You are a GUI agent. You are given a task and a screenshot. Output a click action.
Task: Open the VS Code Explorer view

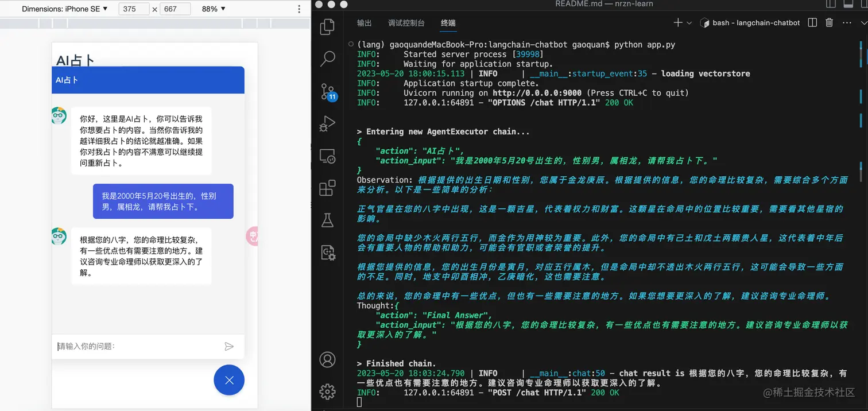click(x=327, y=26)
